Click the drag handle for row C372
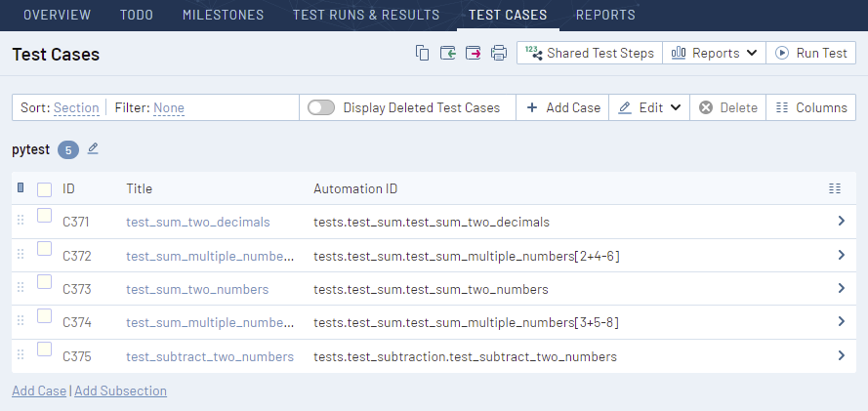Image resolution: width=868 pixels, height=411 pixels. 21,254
